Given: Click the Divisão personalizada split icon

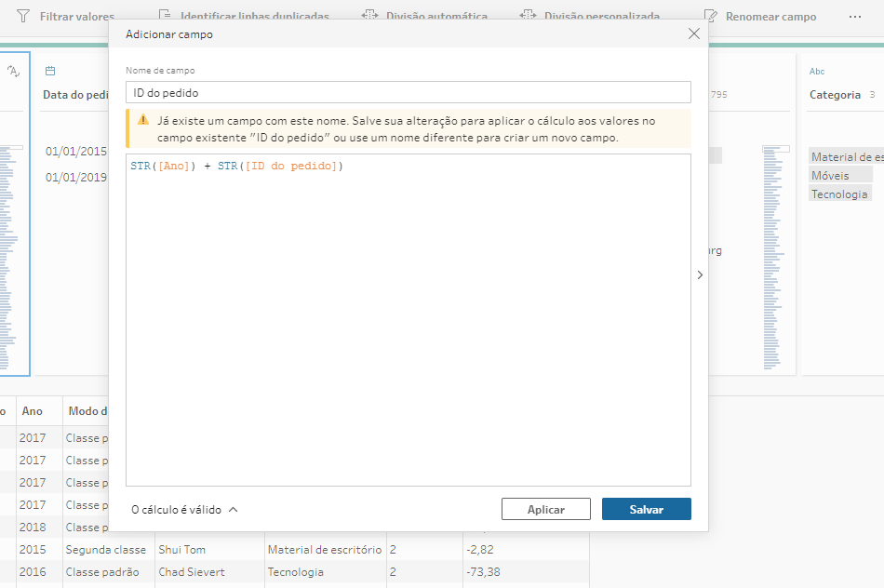Looking at the screenshot, I should point(529,17).
